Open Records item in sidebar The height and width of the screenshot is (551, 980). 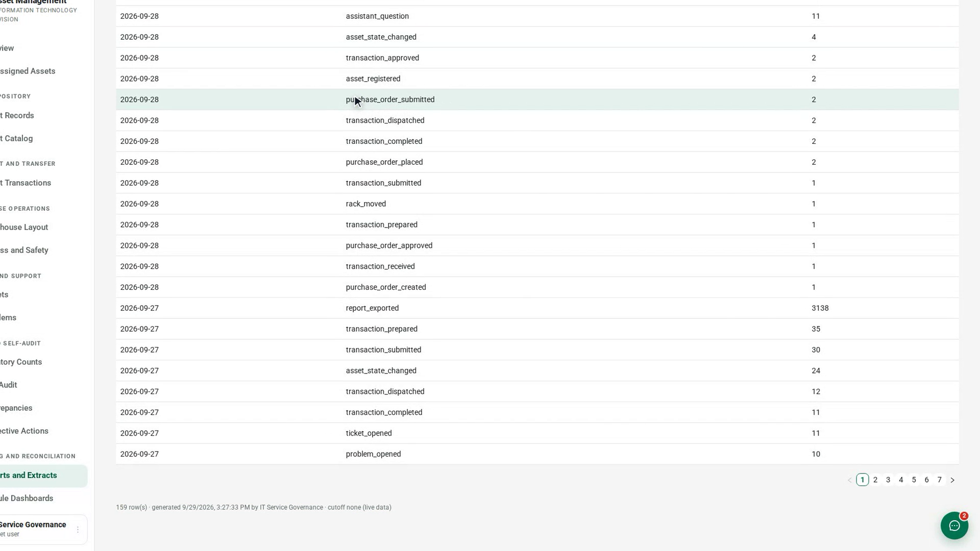coord(17,115)
